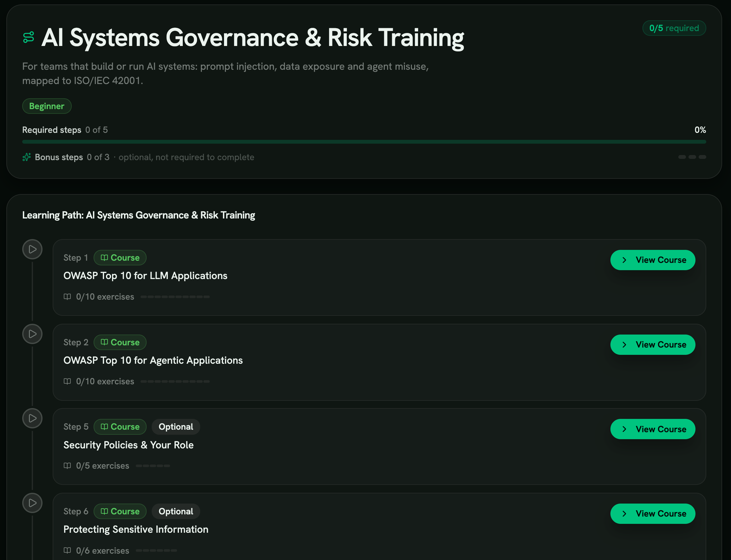Viewport: 731px width, 560px height.
Task: Click the description mentioning ISO/IEC 42001
Action: [x=226, y=73]
